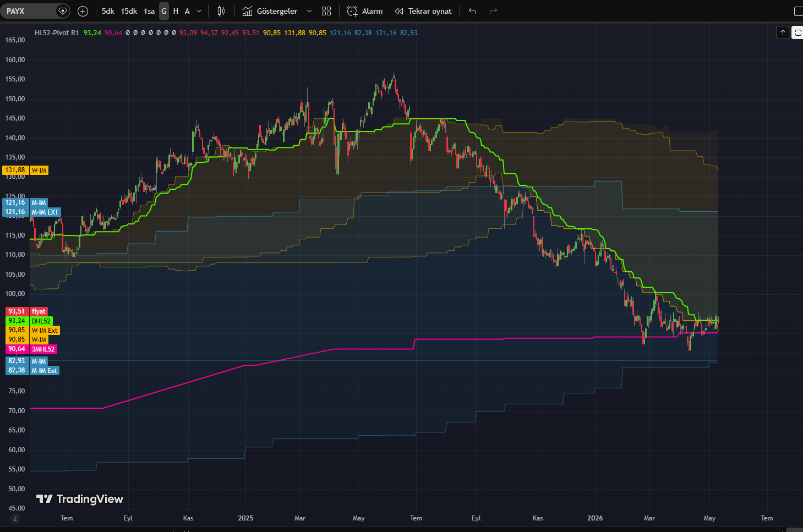Undo the last chart action

click(472, 11)
